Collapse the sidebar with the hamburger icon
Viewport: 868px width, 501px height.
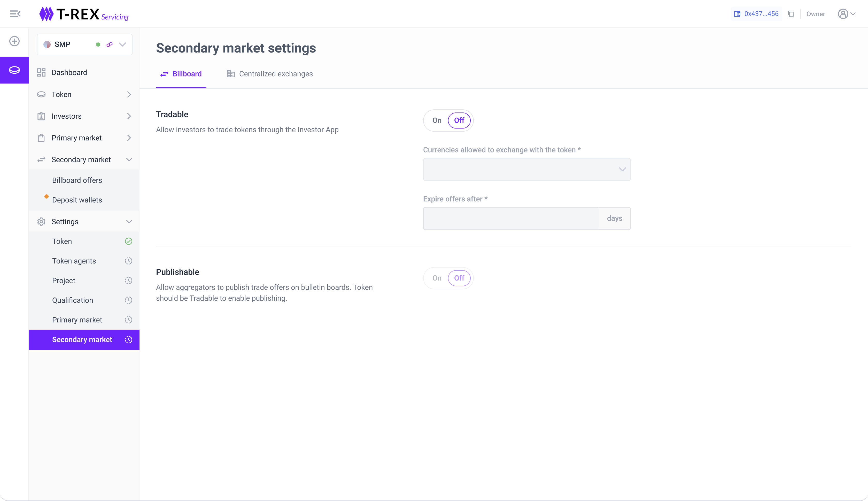tap(15, 14)
